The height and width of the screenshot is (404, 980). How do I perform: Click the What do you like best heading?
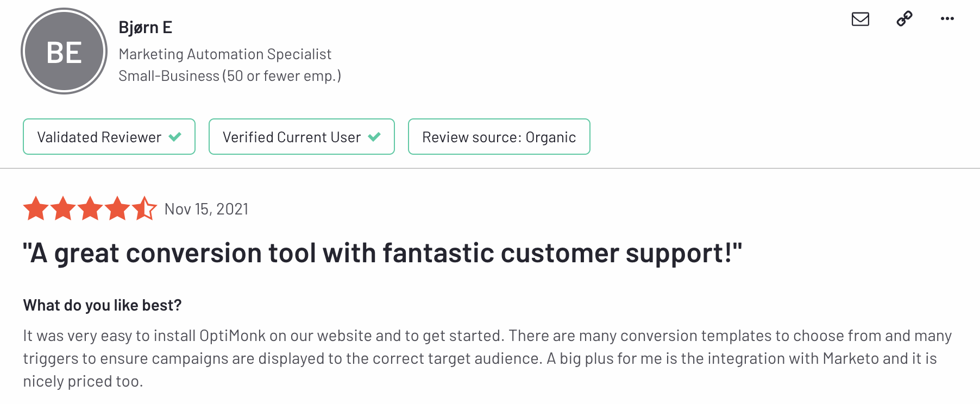[x=102, y=305]
